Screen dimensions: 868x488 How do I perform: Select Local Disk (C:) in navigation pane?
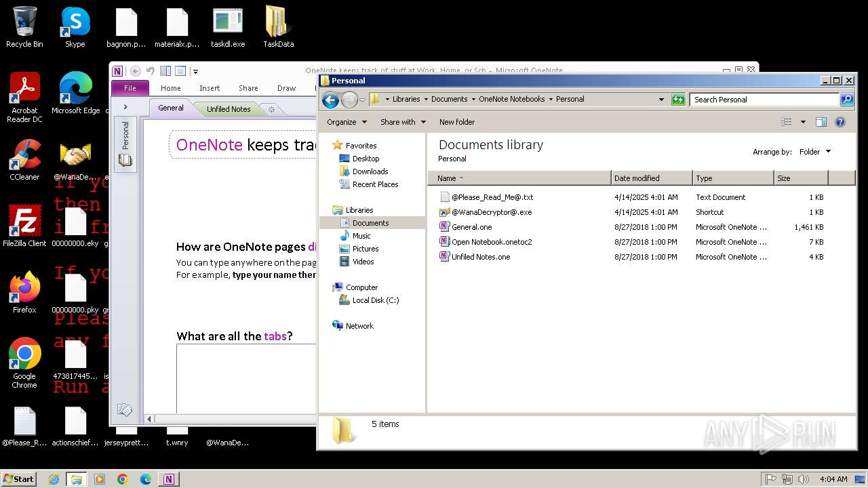point(375,300)
